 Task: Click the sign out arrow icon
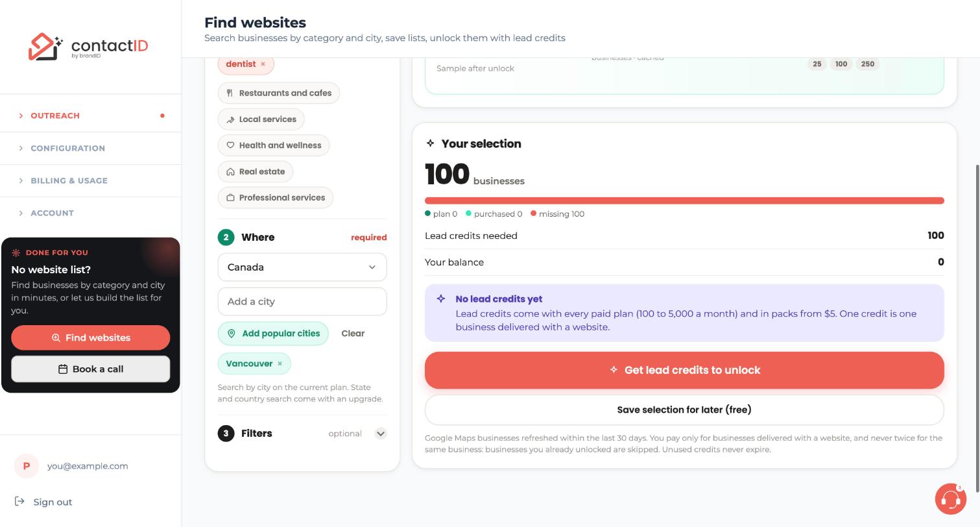19,502
